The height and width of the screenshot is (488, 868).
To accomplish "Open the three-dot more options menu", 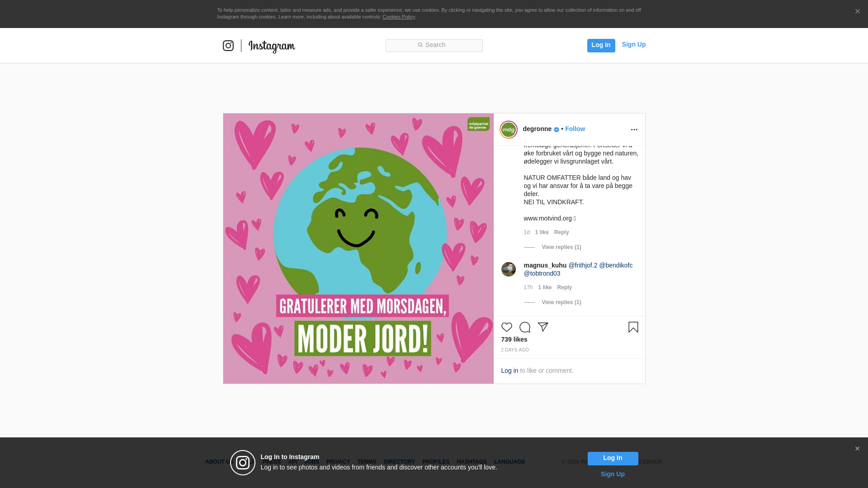I will coord(634,130).
